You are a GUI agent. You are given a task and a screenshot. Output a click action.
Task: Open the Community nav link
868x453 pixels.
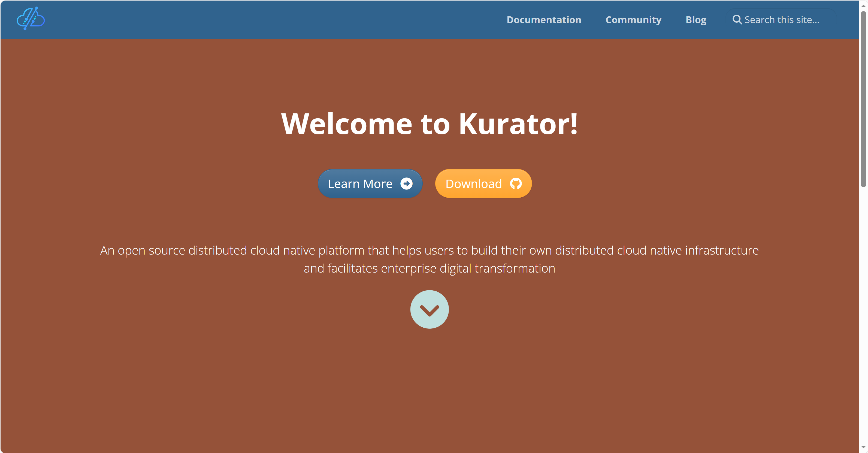[633, 20]
